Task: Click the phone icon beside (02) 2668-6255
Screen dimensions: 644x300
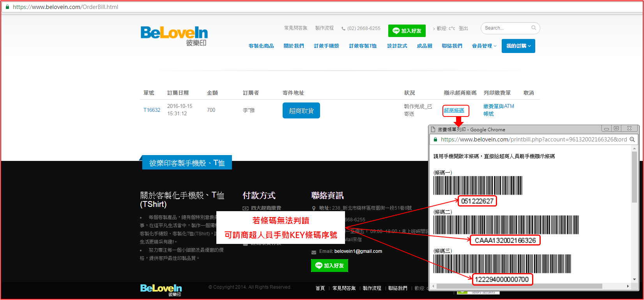Action: 343,28
